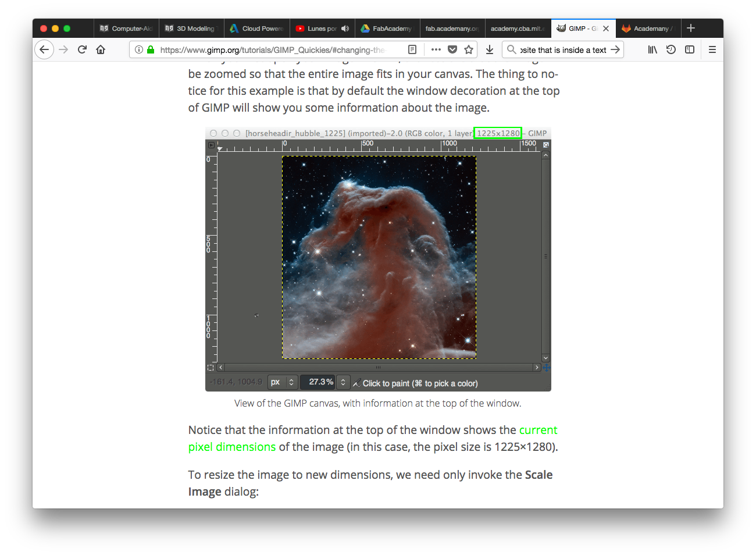The height and width of the screenshot is (555, 756).
Task: Switch to the FabAcademy tab
Action: 387,28
